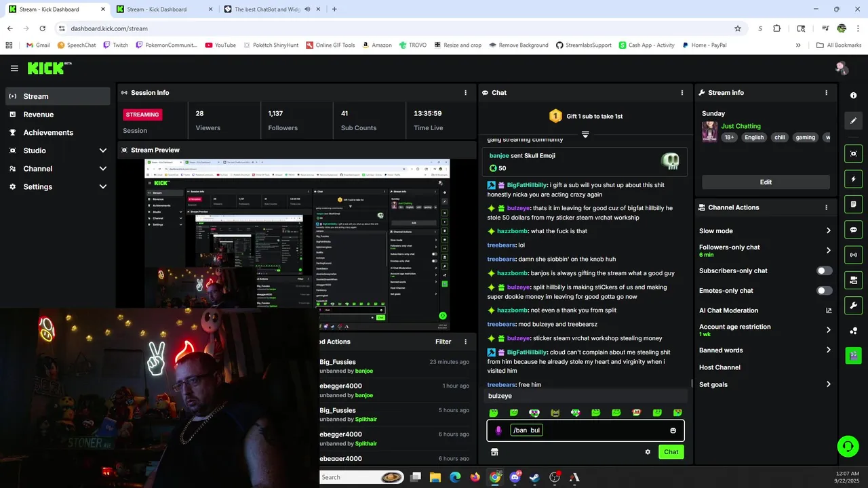
Task: Open Slow mode options arrow
Action: [x=828, y=231]
